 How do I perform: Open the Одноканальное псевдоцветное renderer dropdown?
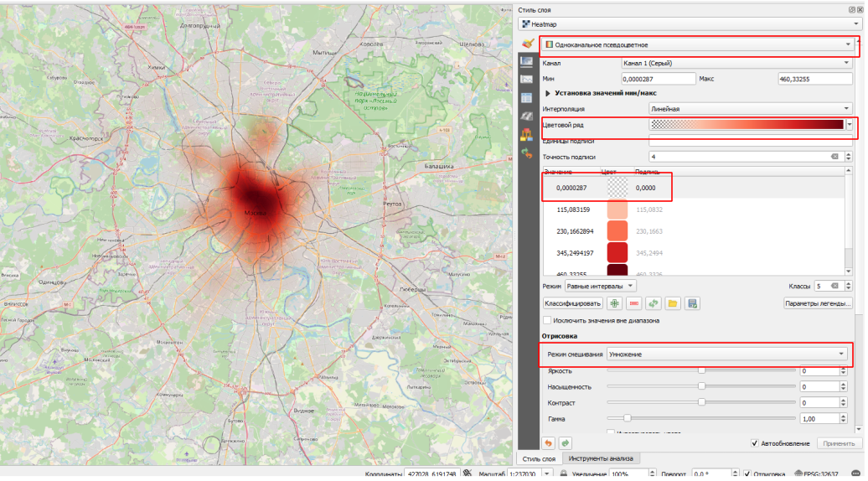point(697,45)
